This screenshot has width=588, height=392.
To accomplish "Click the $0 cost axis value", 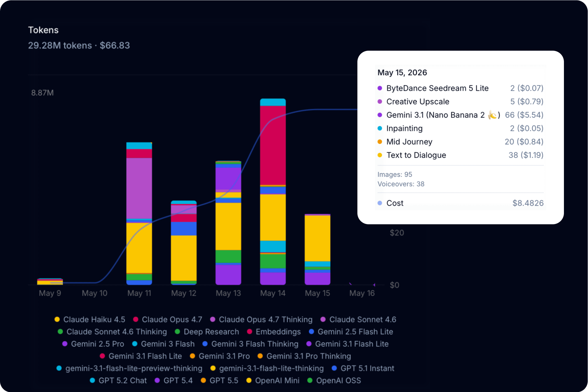I will [395, 285].
